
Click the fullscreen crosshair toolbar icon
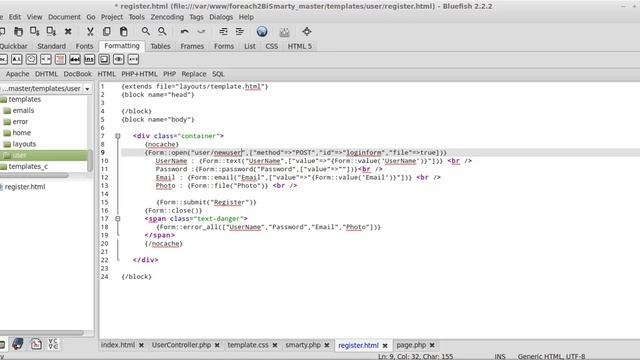pos(307,31)
